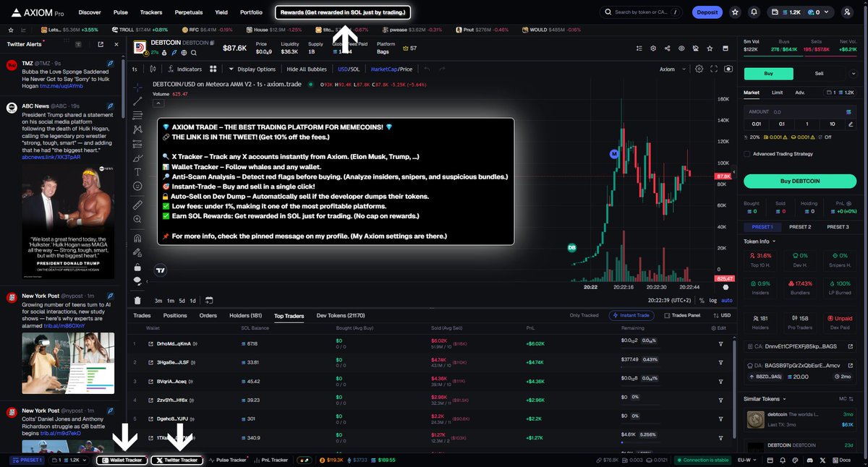The height and width of the screenshot is (467, 868).
Task: Select the Limit order tab
Action: (x=777, y=93)
